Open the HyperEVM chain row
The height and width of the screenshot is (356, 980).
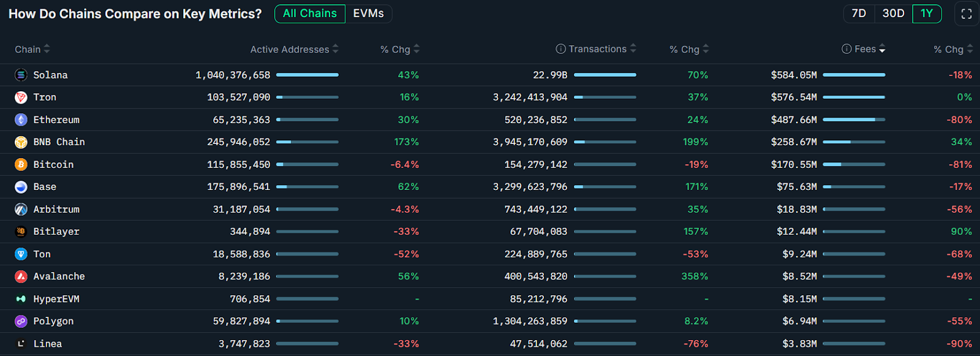[56, 299]
